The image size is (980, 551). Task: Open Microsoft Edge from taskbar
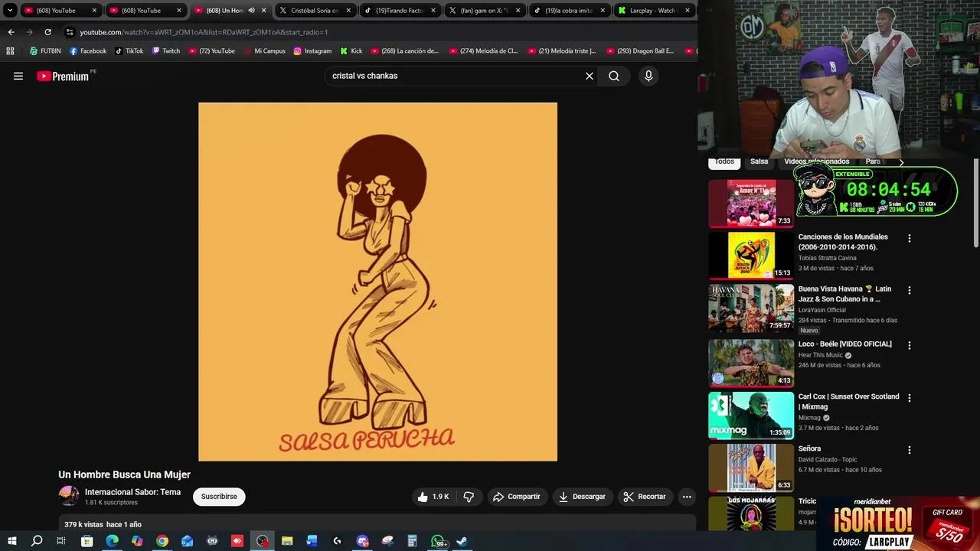(112, 541)
